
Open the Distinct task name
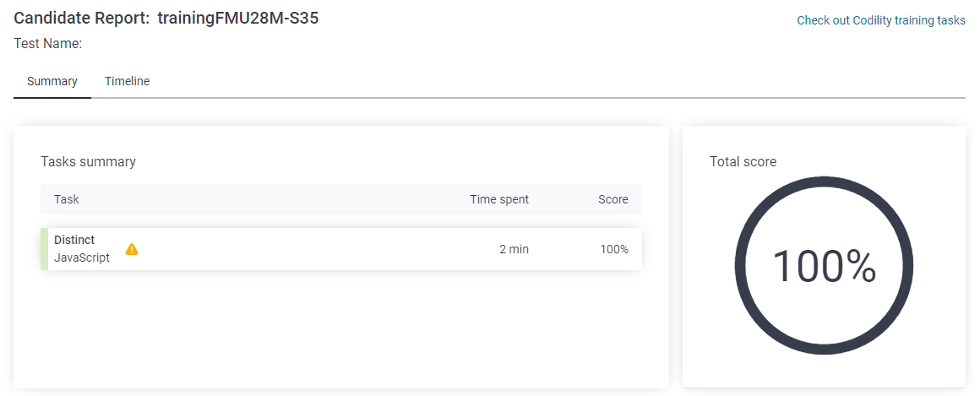pyautogui.click(x=74, y=240)
